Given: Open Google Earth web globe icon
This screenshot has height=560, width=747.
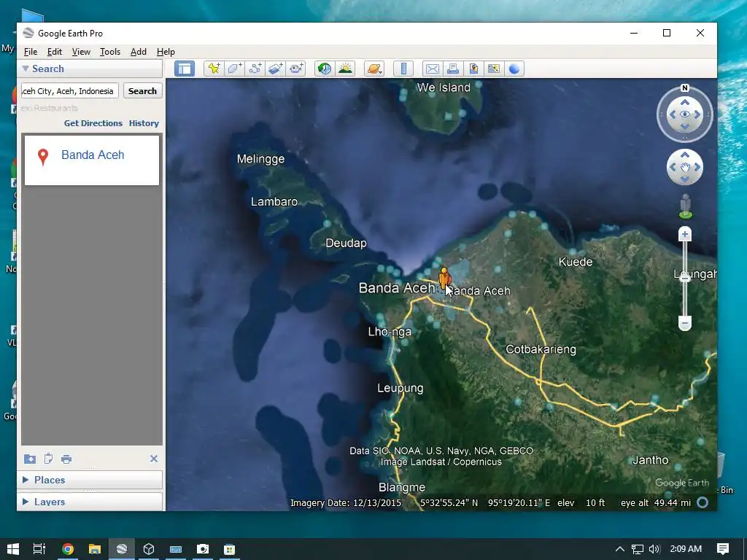Looking at the screenshot, I should (x=514, y=69).
